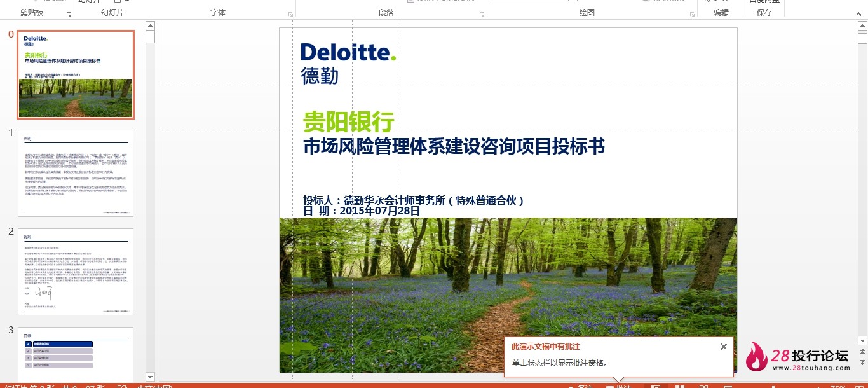868x388 pixels.
Task: Click the 剪贴板 group label
Action: [x=32, y=13]
